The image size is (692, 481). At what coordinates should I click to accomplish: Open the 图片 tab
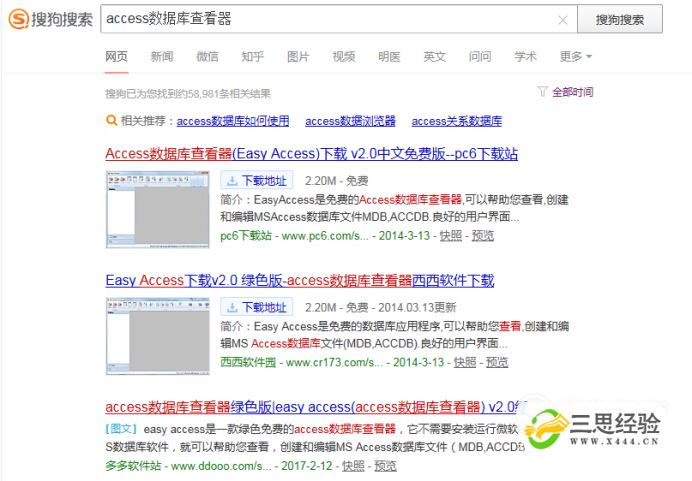click(x=298, y=56)
